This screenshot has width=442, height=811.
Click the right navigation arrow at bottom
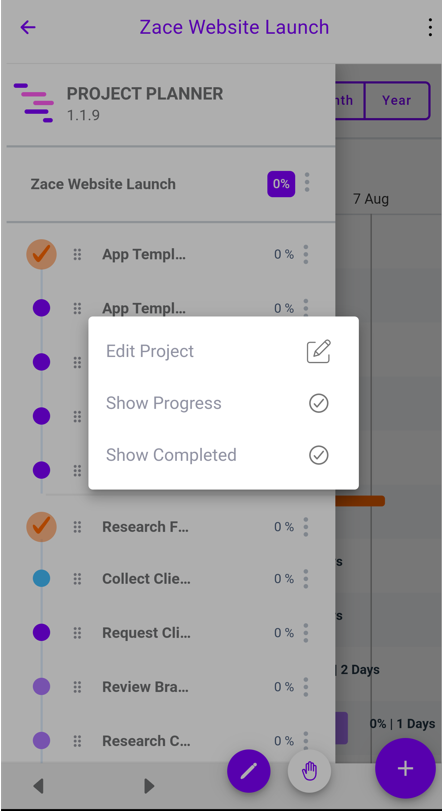tap(149, 787)
